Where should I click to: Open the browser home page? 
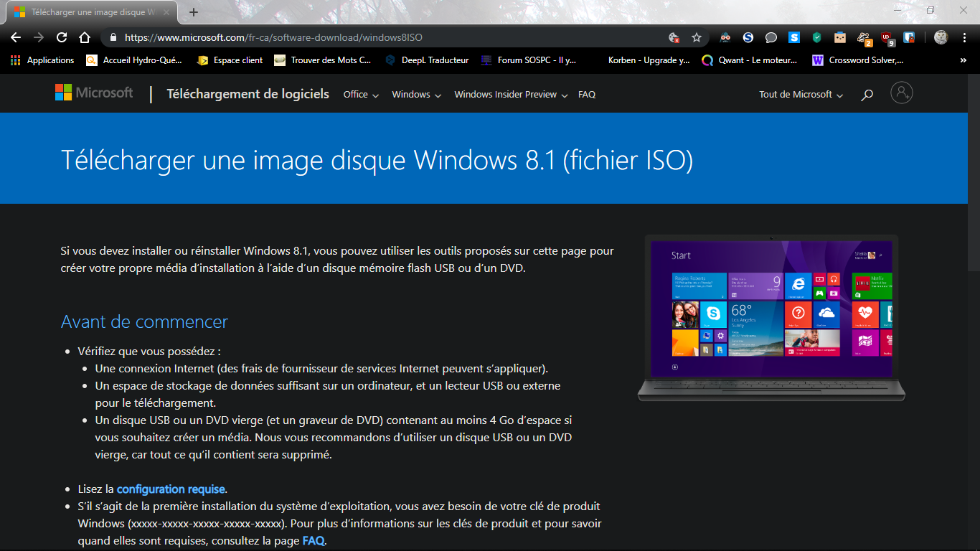click(x=85, y=37)
